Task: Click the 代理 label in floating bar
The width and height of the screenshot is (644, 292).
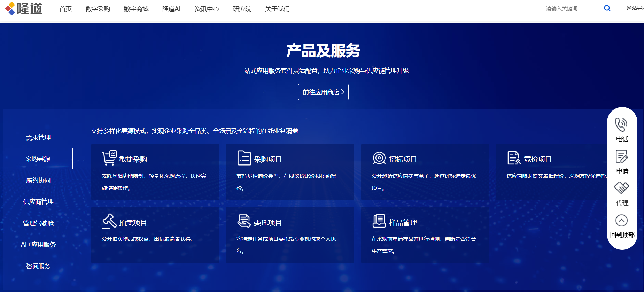Action: click(622, 203)
